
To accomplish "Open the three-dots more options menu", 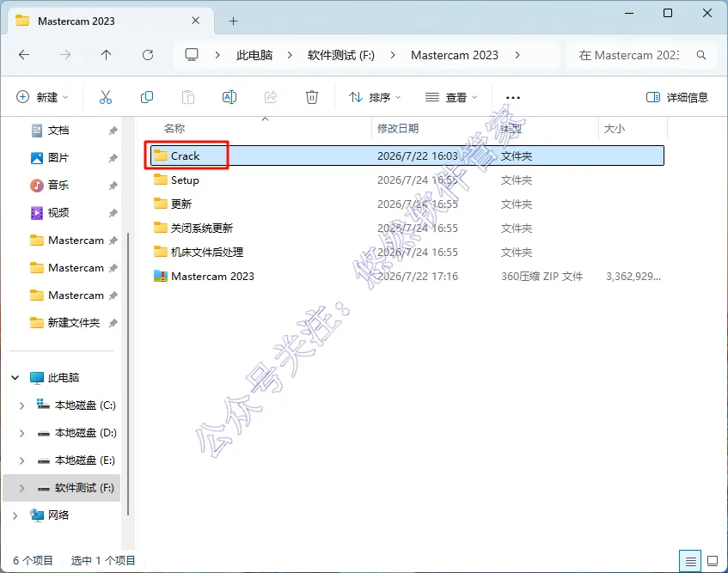I will (x=512, y=97).
